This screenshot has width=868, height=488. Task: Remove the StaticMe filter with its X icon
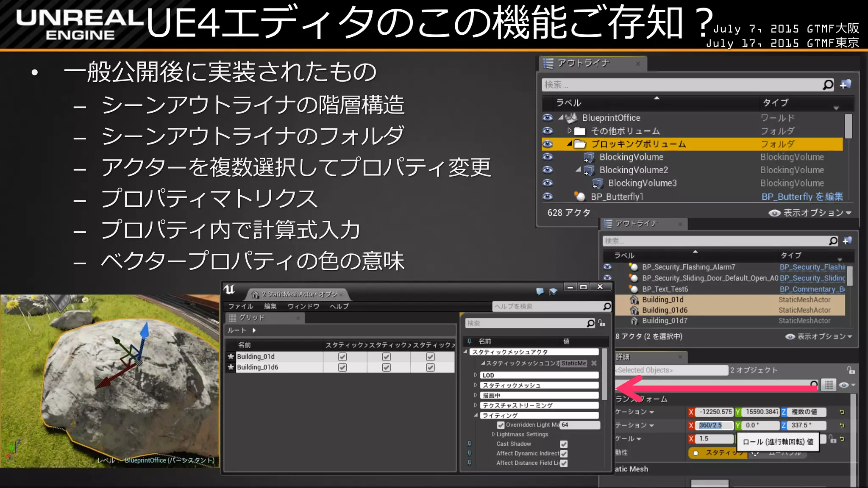[594, 363]
